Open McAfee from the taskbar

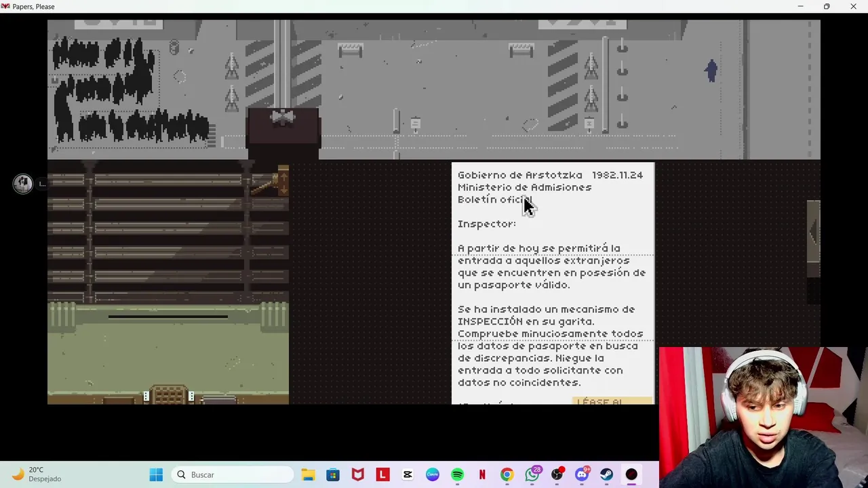tap(358, 475)
